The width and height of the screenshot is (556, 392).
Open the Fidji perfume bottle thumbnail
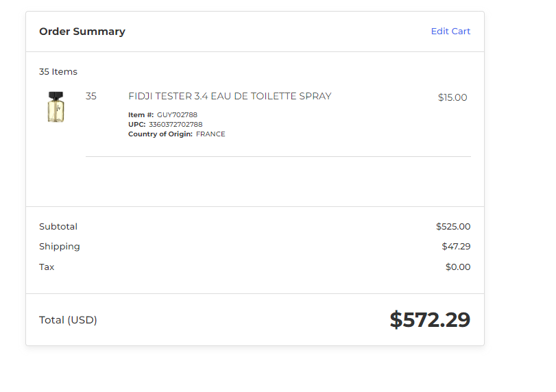click(56, 107)
